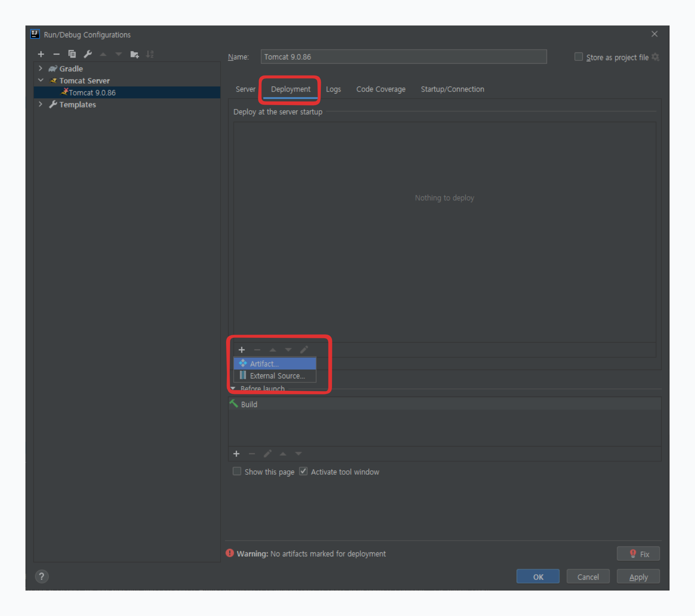This screenshot has height=616, width=695.
Task: Choose External Source... from popup menu
Action: tap(275, 376)
